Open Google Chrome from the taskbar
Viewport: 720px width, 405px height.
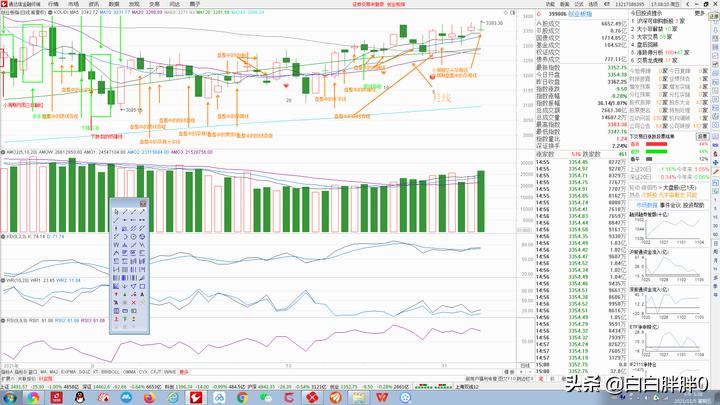tap(242, 398)
